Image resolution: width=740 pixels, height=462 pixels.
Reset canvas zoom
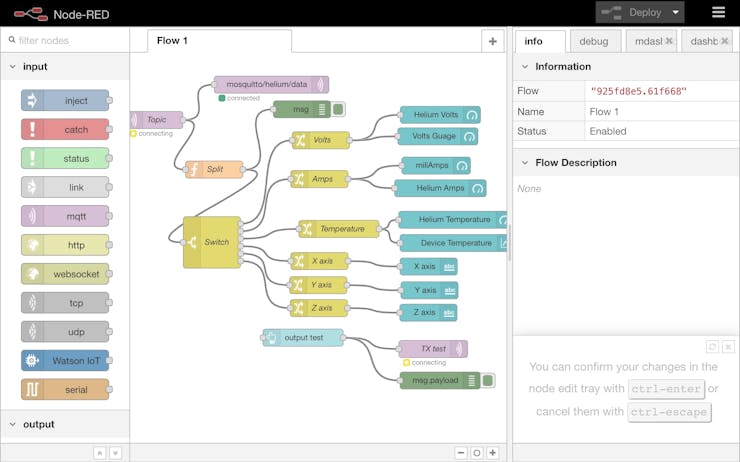click(x=477, y=453)
